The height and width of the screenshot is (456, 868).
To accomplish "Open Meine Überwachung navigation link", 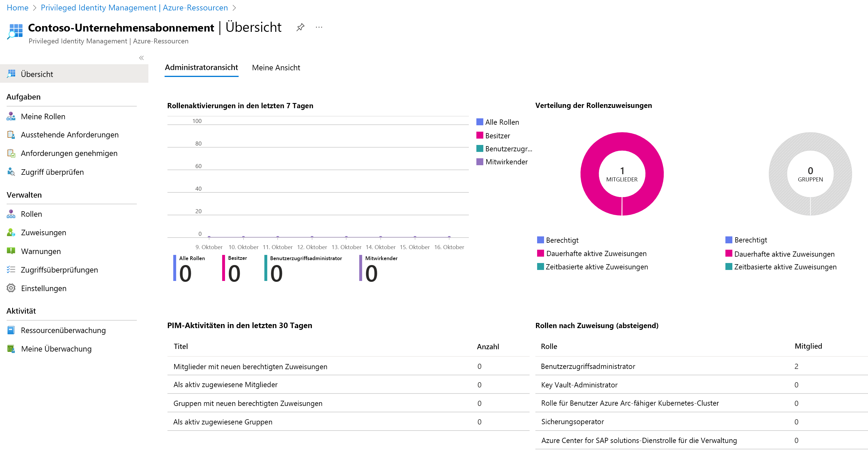I will pos(56,349).
